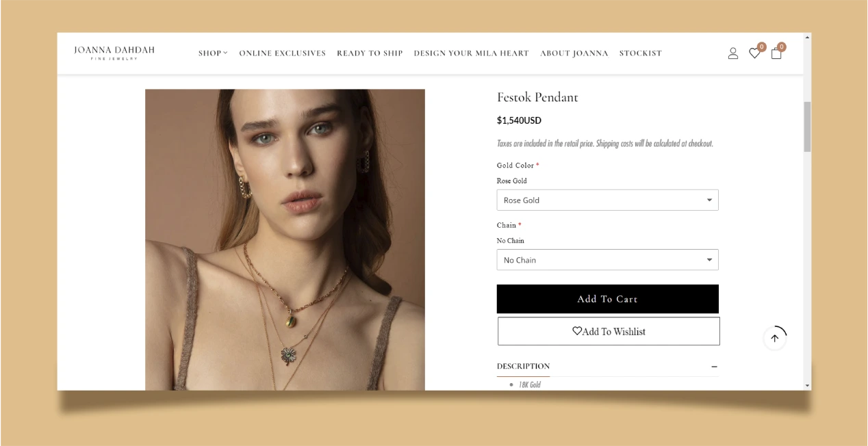Screen dimensions: 868x446
Task: Open the Gold Color dropdown
Action: [x=607, y=200]
